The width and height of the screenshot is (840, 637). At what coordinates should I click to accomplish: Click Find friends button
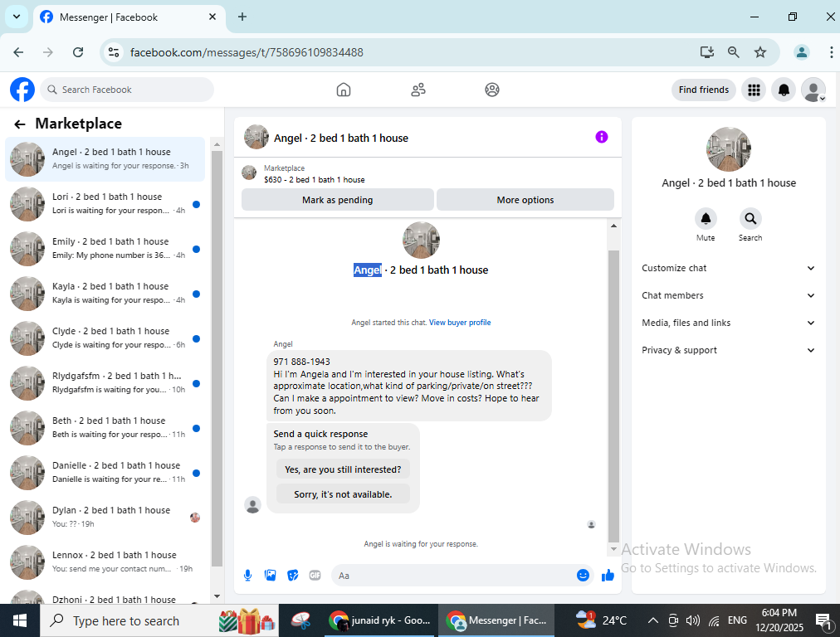(x=703, y=90)
